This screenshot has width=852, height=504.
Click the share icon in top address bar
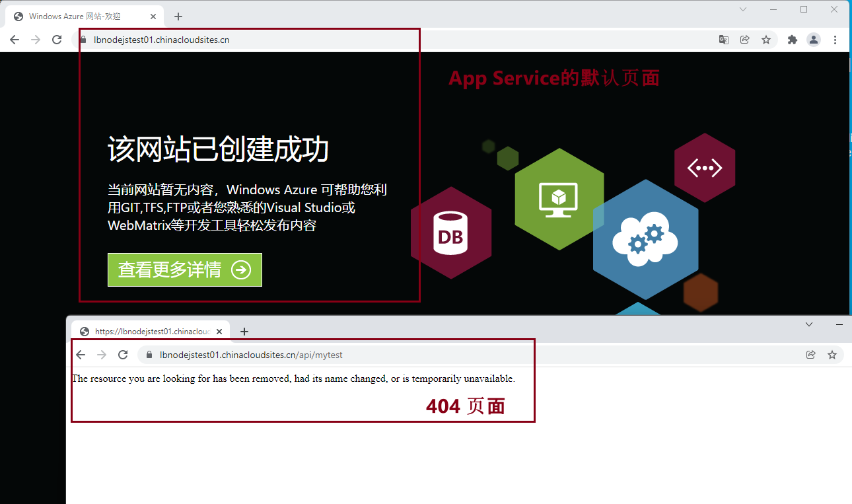pyautogui.click(x=745, y=40)
